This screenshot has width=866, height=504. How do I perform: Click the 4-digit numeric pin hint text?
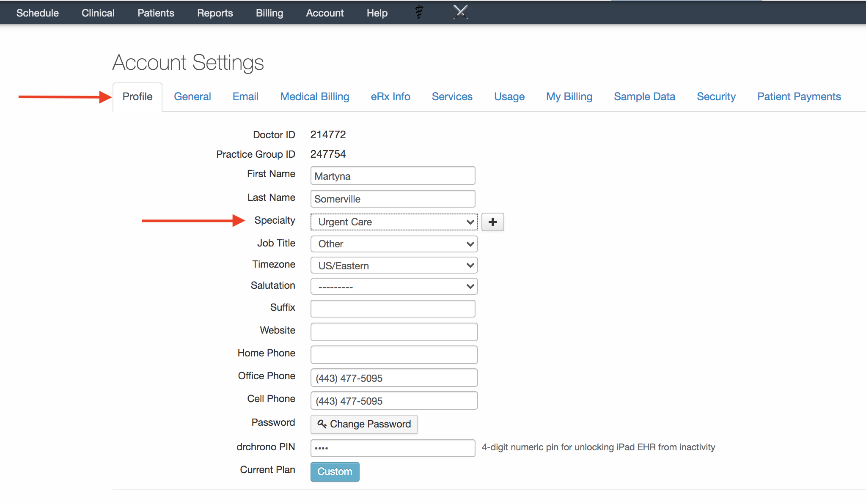[x=598, y=447]
